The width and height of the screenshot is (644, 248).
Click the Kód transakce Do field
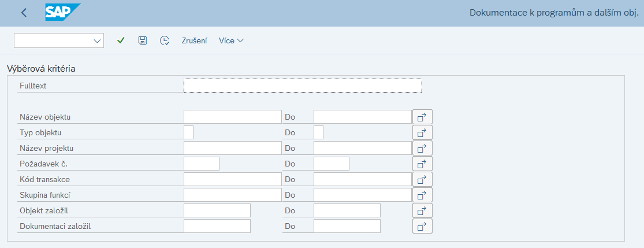point(362,179)
